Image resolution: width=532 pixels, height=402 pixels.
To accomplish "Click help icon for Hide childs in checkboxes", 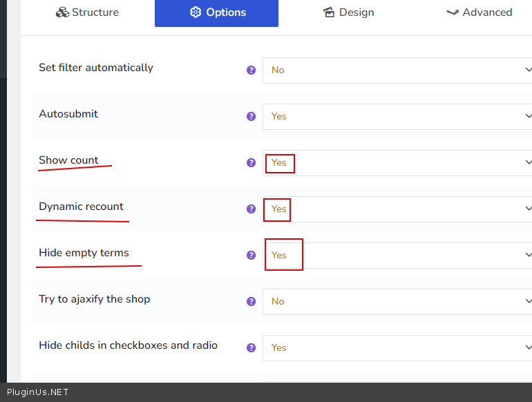I will coord(251,348).
